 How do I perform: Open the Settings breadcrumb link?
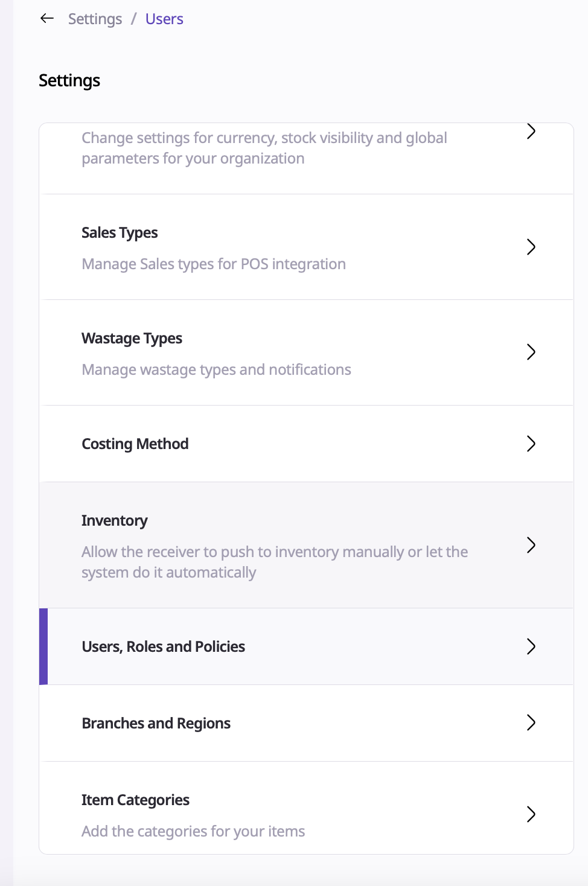click(x=95, y=19)
